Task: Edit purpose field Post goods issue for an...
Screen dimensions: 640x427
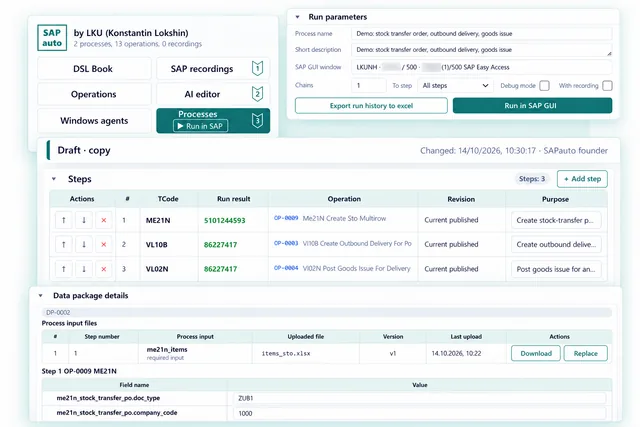Action: pyautogui.click(x=556, y=269)
